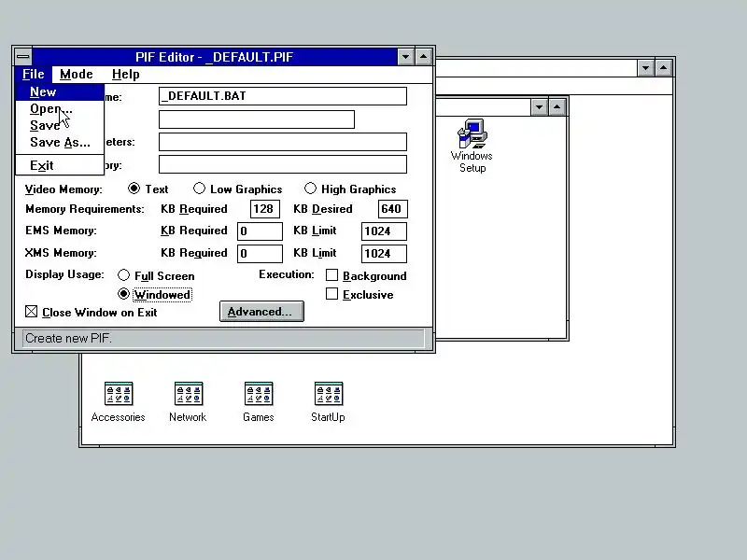This screenshot has width=747, height=560.
Task: Click the program filename field _DEFAULT.BAT
Action: coord(283,96)
